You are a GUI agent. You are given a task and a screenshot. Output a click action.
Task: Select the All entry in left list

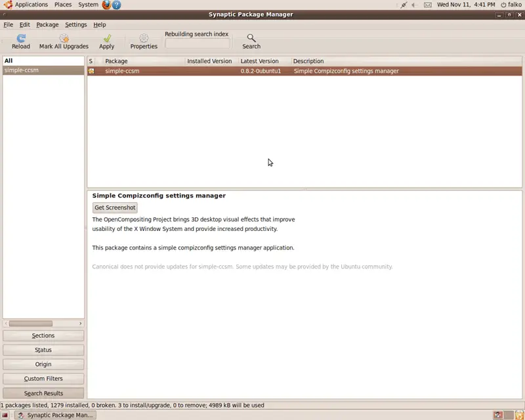pyautogui.click(x=43, y=61)
